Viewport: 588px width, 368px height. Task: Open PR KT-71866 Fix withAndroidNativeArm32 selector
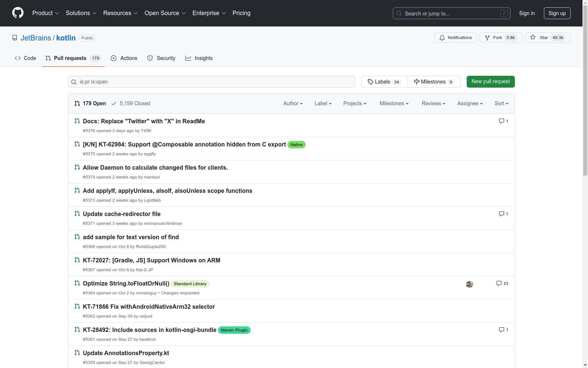pos(149,307)
